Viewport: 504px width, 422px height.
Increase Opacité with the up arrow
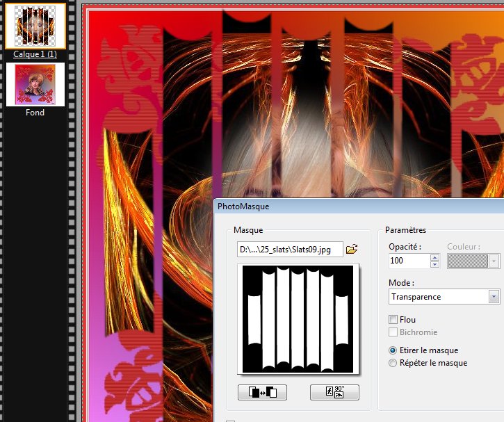point(435,257)
